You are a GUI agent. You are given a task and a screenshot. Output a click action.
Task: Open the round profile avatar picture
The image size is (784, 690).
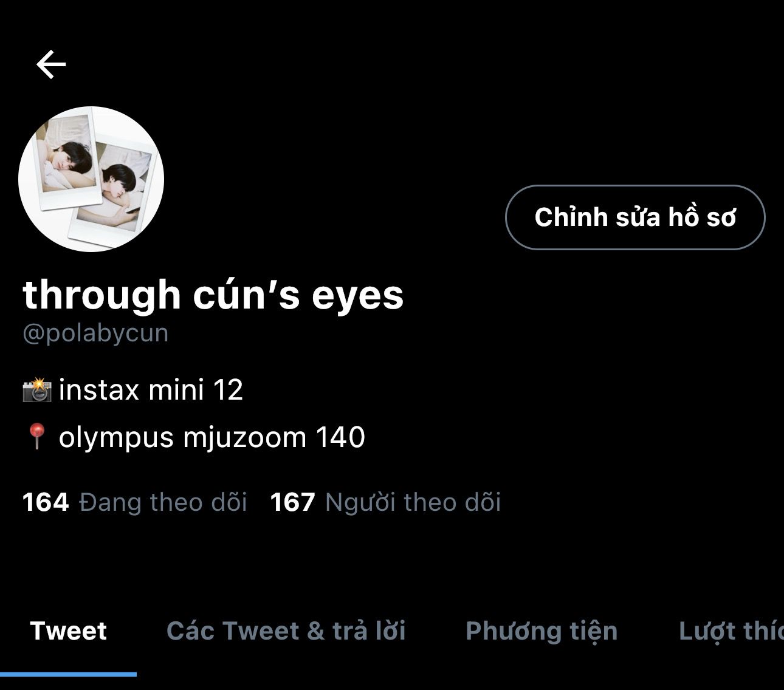point(91,179)
